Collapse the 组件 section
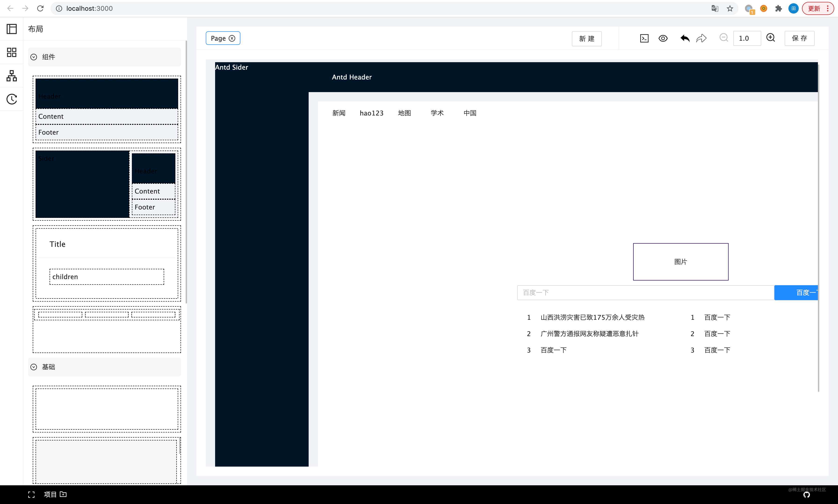The width and height of the screenshot is (838, 504). 34,57
